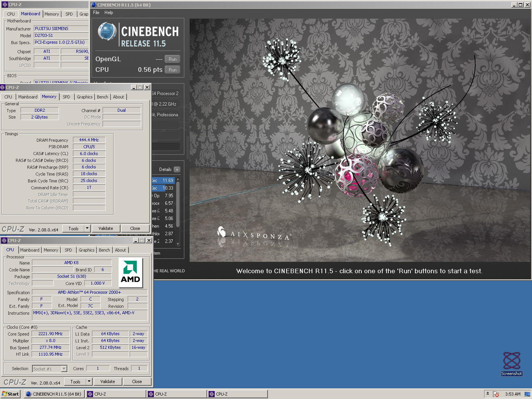Click the Tools button in the Memory window
The width and height of the screenshot is (532, 399).
pyautogui.click(x=73, y=228)
